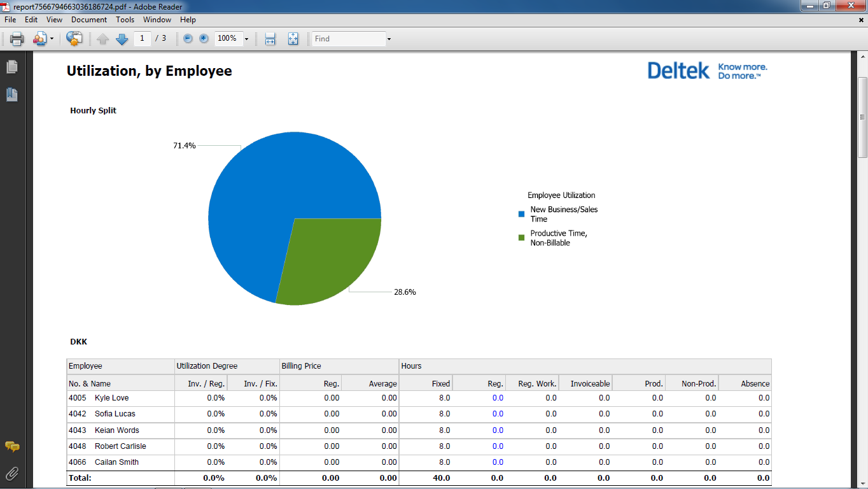Click the Print icon in toolbar
868x489 pixels.
17,39
